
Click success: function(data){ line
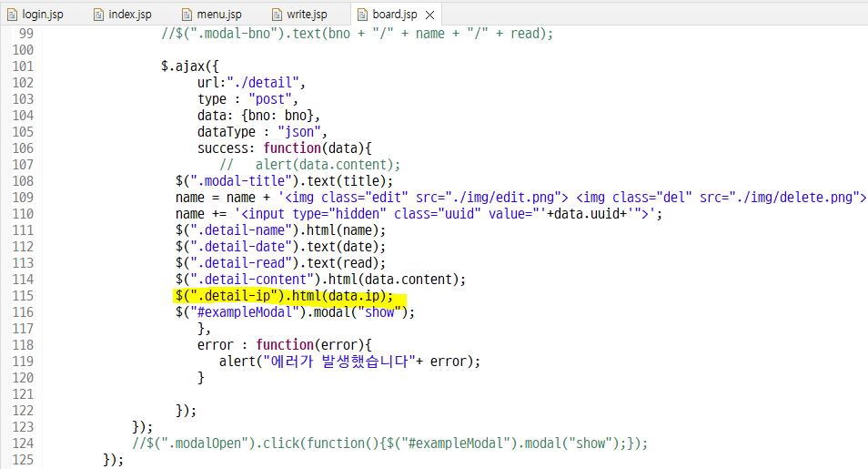285,148
